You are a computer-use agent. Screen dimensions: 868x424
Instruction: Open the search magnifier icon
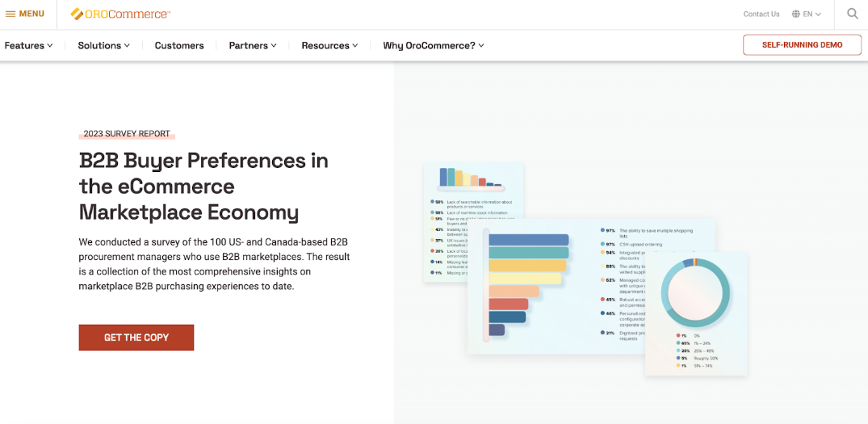point(853,14)
